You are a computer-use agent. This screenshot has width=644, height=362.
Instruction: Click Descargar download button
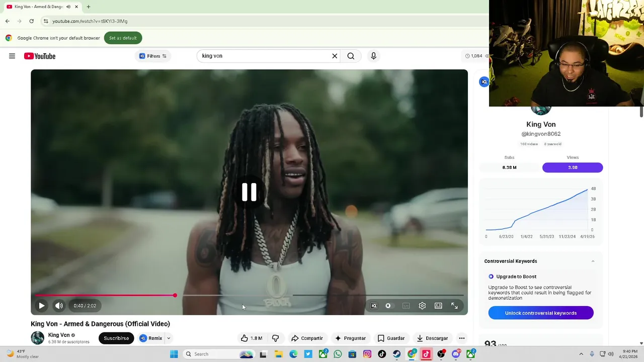pos(432,338)
